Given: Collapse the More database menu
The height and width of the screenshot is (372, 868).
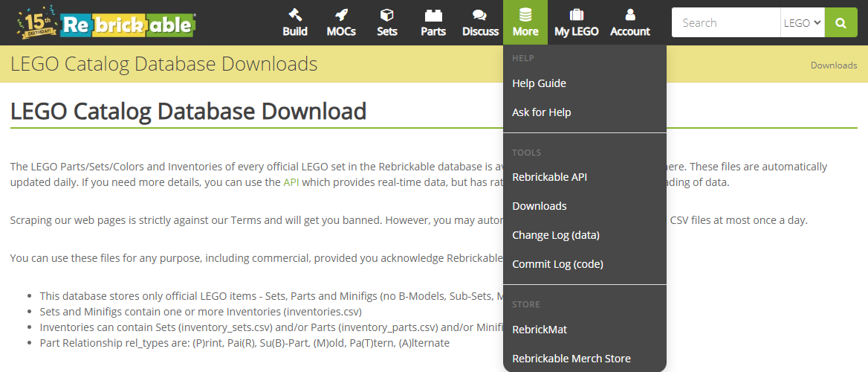Looking at the screenshot, I should coord(525,23).
